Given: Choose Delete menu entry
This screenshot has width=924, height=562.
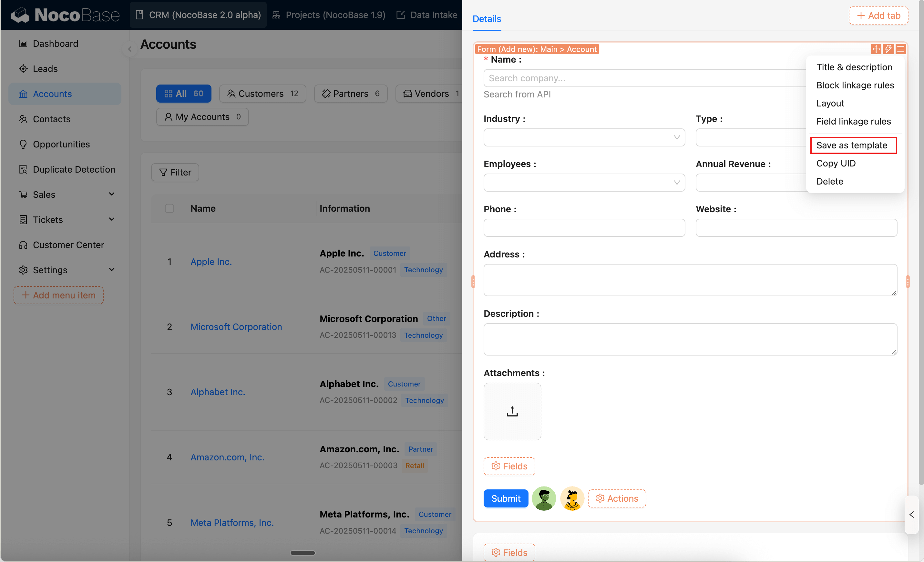Looking at the screenshot, I should (x=855, y=181).
